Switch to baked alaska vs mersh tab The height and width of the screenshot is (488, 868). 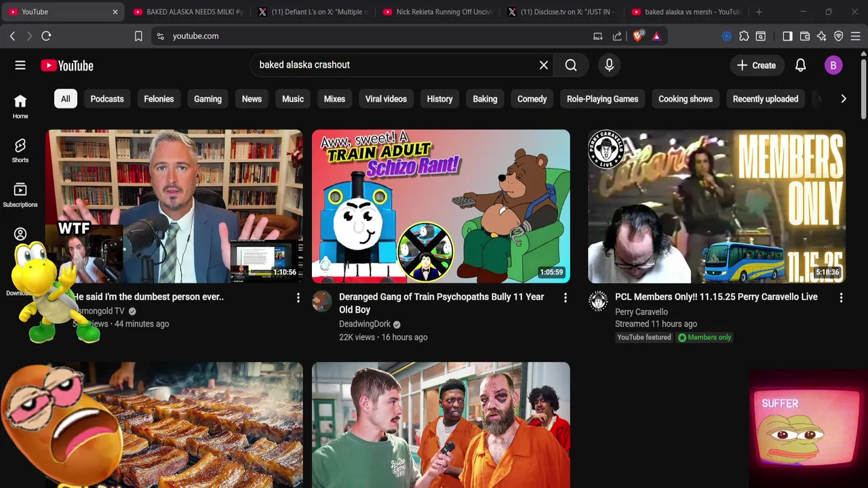pos(686,12)
